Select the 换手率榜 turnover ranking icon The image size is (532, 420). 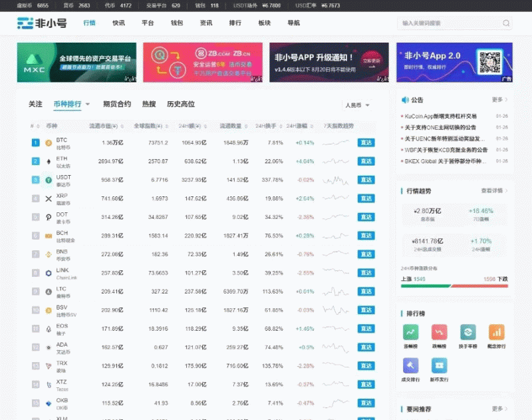pos(469,331)
